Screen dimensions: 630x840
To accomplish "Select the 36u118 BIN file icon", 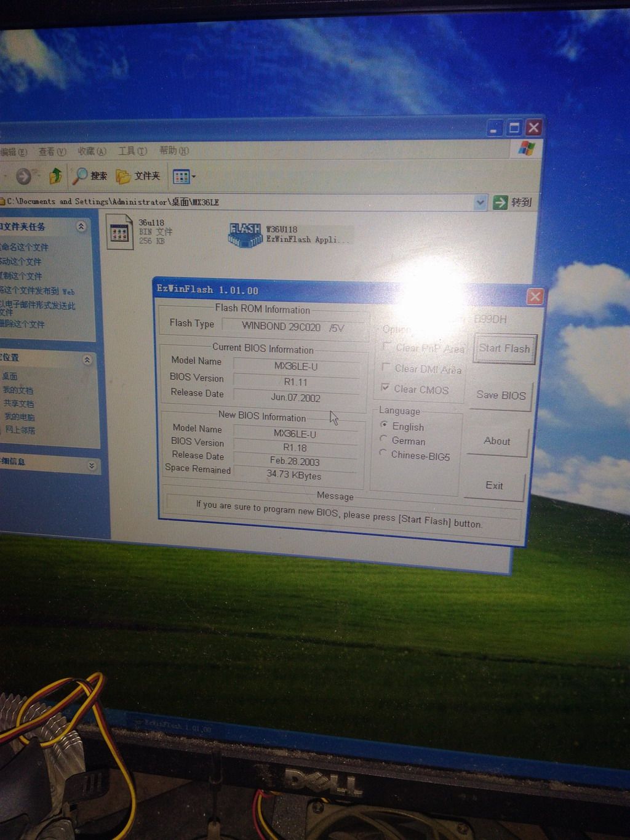I will 119,232.
